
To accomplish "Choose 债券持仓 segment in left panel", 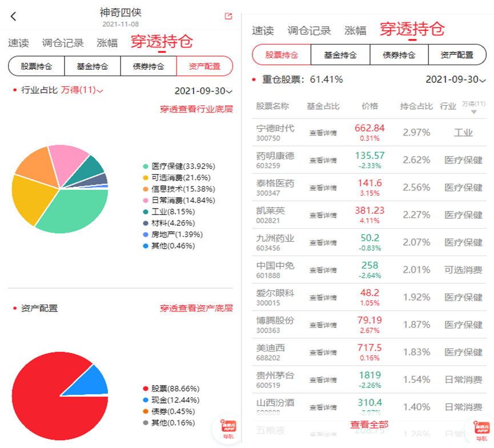I will point(148,66).
